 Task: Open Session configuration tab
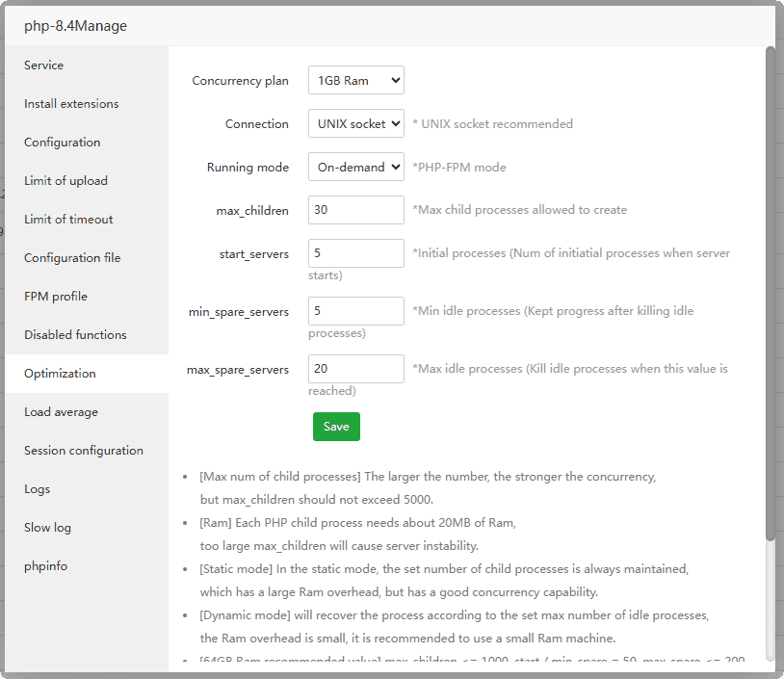[84, 451]
